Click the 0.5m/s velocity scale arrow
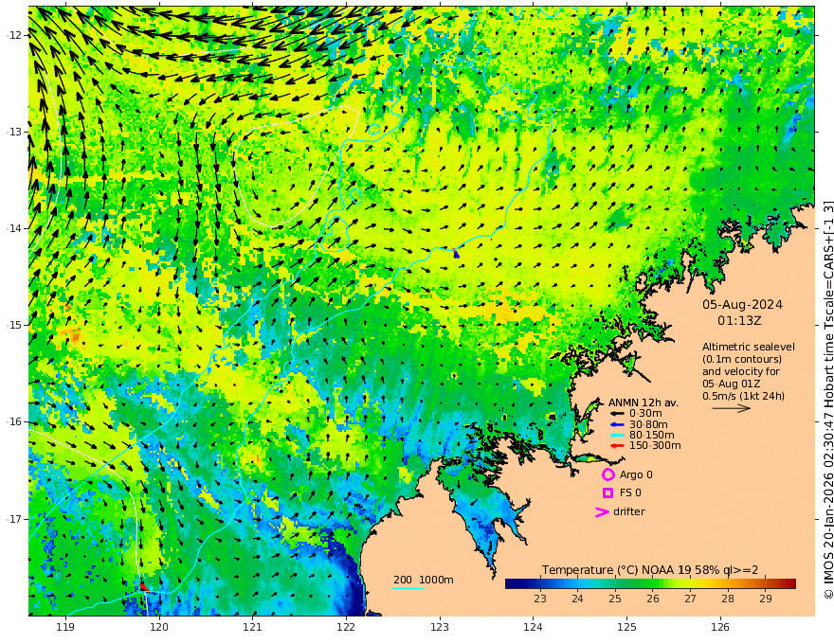 pyautogui.click(x=732, y=408)
